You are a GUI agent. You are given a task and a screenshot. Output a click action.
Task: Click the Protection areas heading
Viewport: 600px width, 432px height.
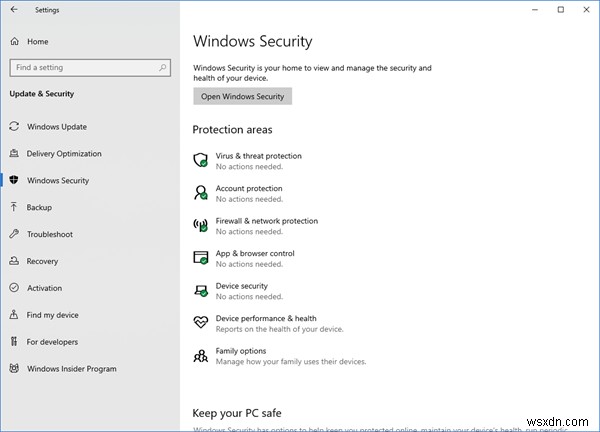click(x=232, y=130)
